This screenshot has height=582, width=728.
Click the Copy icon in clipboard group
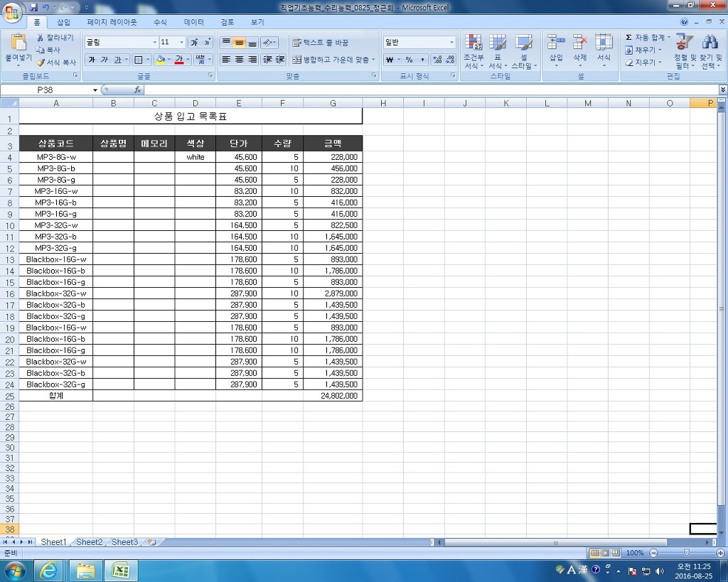click(41, 50)
